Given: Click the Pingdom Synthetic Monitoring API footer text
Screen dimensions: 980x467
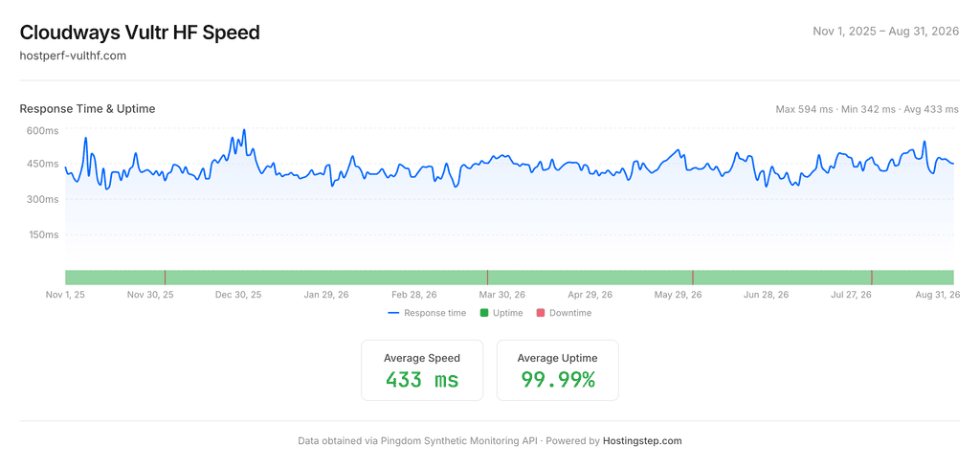Looking at the screenshot, I should coord(458,441).
